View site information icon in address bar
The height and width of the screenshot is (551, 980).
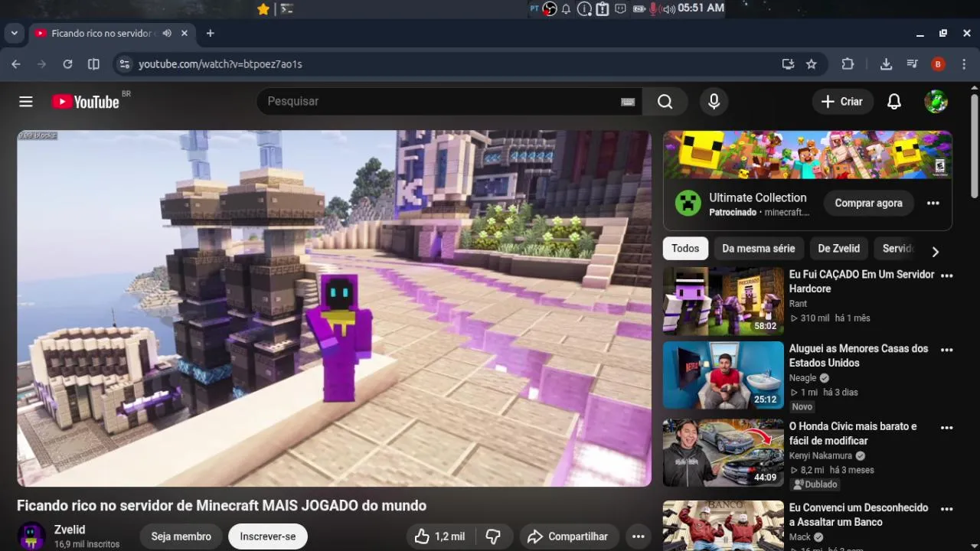coord(125,64)
